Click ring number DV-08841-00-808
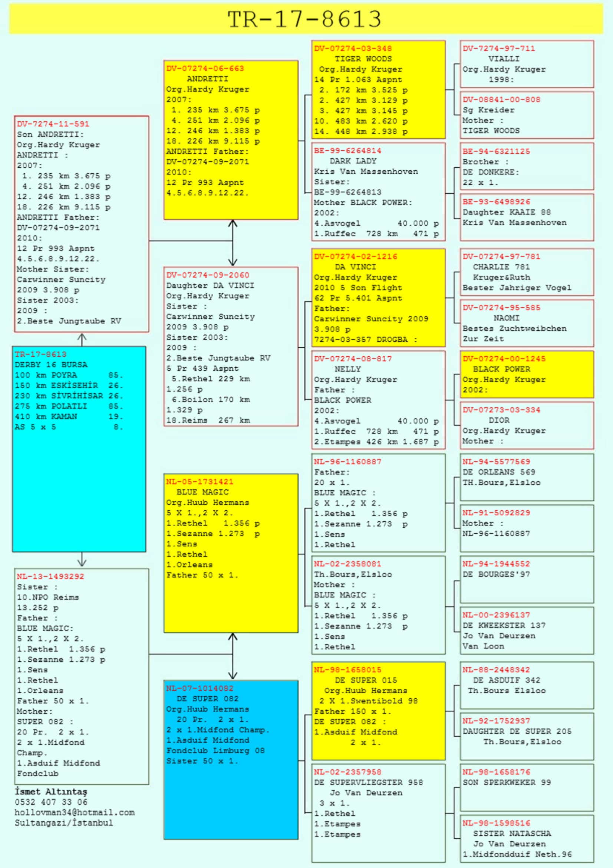 pos(502,99)
